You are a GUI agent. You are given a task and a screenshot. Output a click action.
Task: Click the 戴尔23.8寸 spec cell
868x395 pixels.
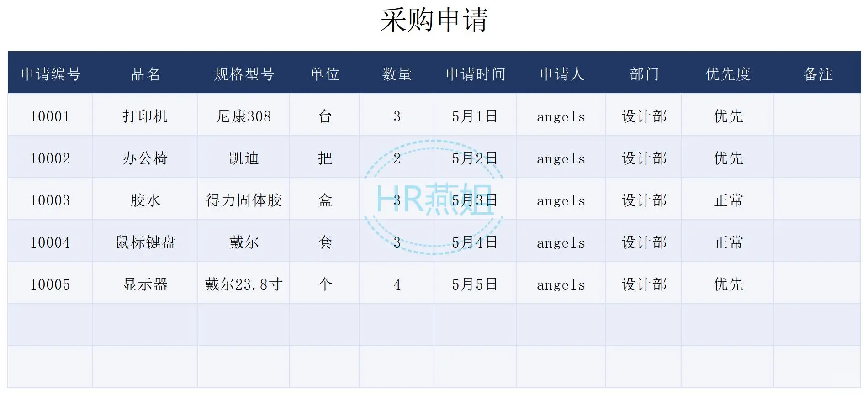point(243,283)
